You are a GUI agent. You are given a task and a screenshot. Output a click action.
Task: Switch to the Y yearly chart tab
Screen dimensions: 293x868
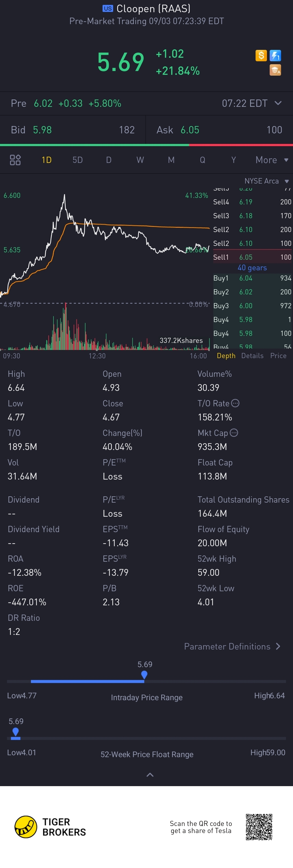coord(233,160)
